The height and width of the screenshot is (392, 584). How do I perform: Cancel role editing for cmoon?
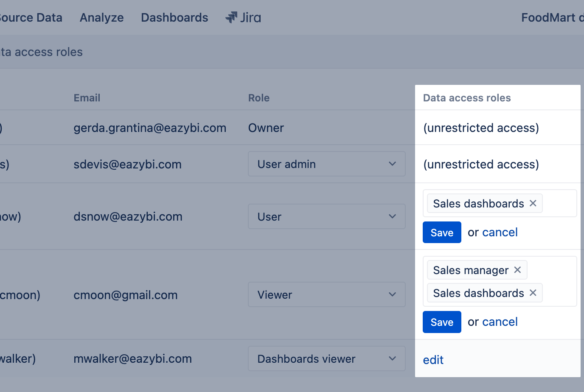(x=500, y=322)
